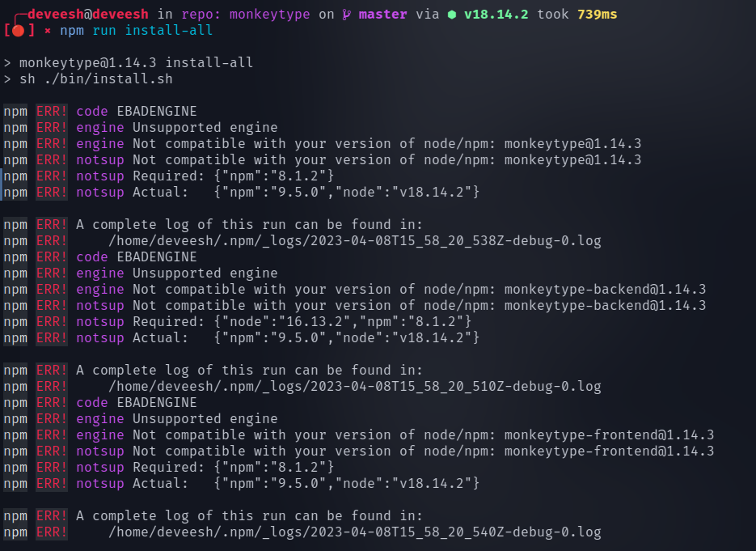Click 'repo: monkeytype' in the prompt
The width and height of the screenshot is (756, 551).
pos(246,15)
